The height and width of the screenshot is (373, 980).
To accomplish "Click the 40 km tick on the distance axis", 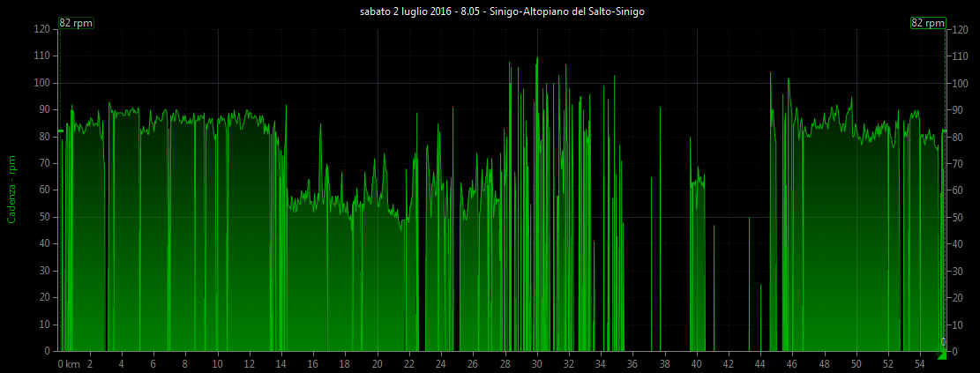I will [x=696, y=363].
